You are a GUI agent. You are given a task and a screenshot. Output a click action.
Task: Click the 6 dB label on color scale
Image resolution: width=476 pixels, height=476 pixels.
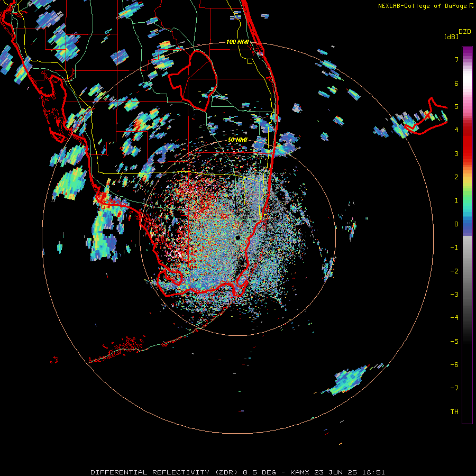pyautogui.click(x=456, y=83)
